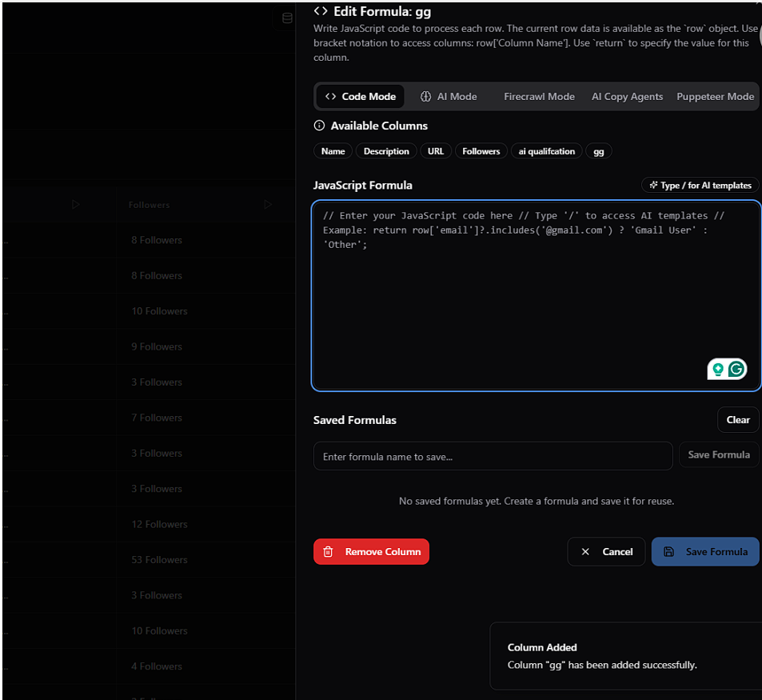Focus the formula name input field

(x=493, y=456)
